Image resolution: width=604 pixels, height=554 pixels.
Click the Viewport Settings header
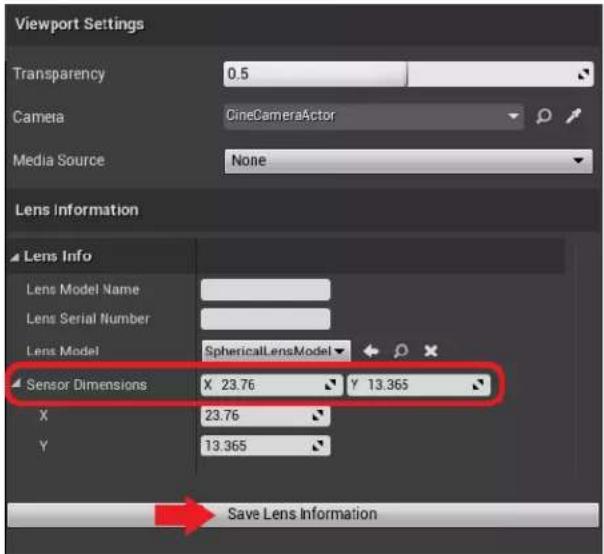[x=79, y=24]
